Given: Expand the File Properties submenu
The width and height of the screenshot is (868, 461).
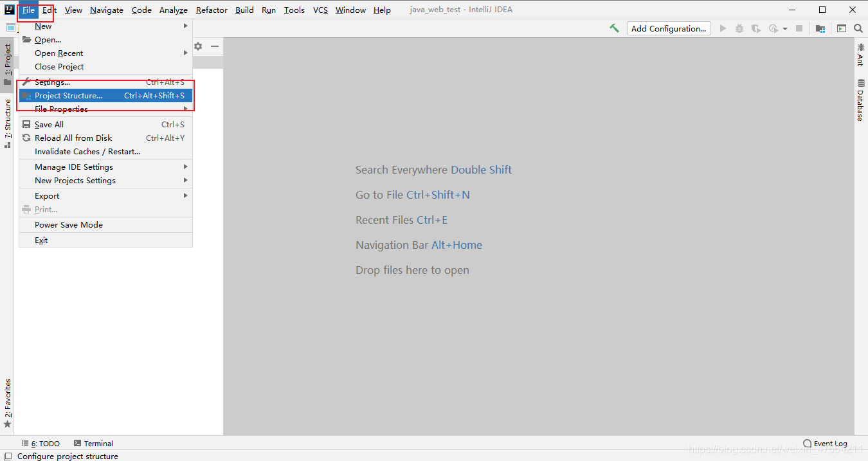Looking at the screenshot, I should (105, 109).
